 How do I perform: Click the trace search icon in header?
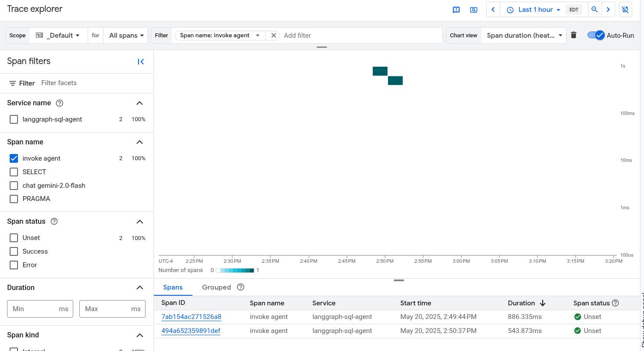(473, 10)
